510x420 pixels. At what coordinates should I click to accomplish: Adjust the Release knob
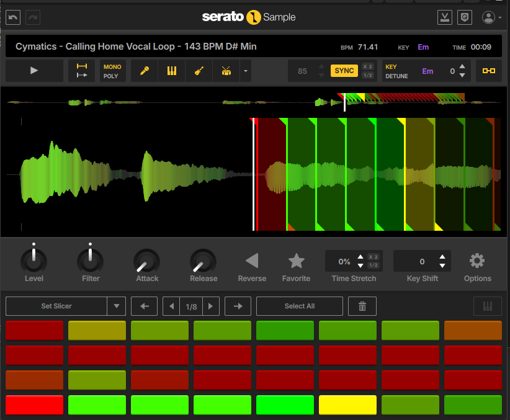[x=203, y=261]
